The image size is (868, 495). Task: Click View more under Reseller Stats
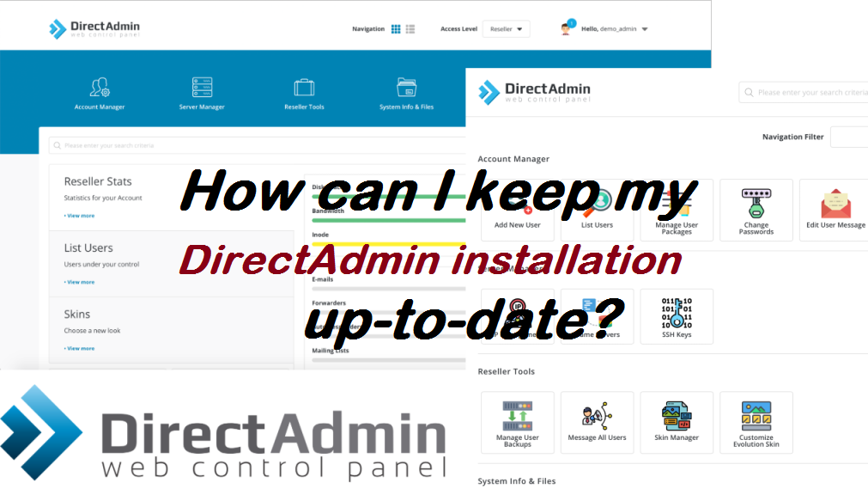79,216
